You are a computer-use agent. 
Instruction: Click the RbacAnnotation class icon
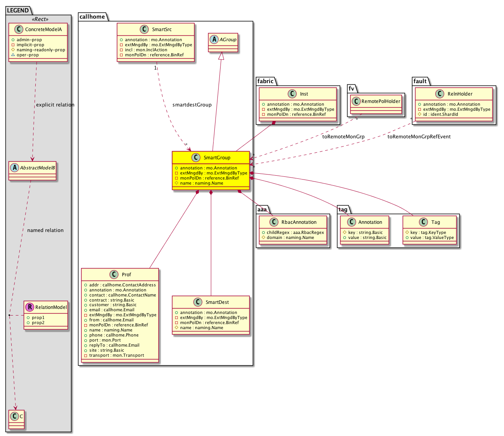point(274,222)
